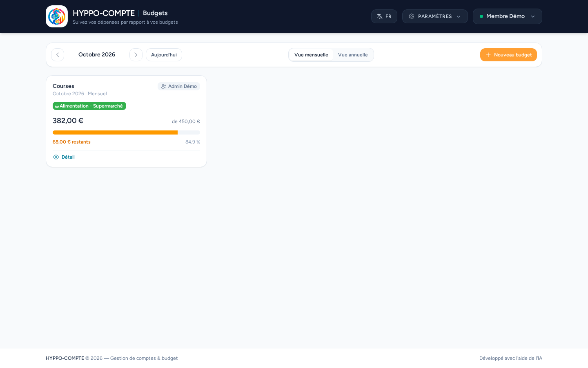Click the 'de 450,00 €' budget total
The width and height of the screenshot is (588, 368).
pos(186,121)
